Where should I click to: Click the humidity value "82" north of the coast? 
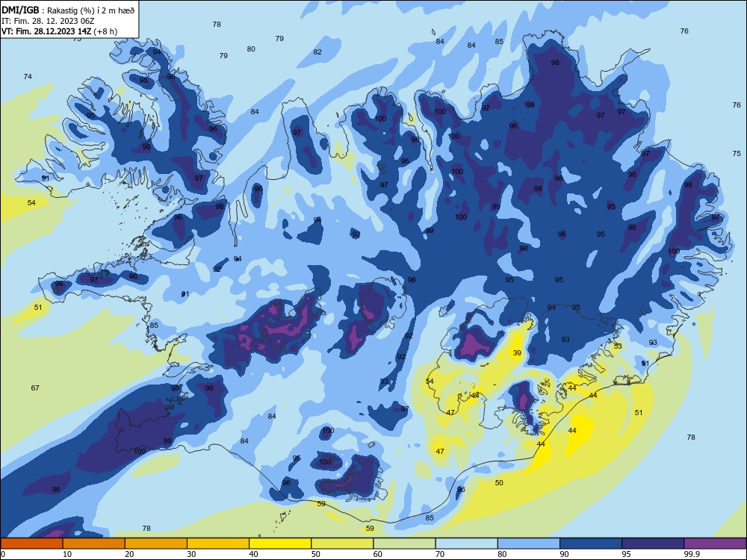click(317, 52)
